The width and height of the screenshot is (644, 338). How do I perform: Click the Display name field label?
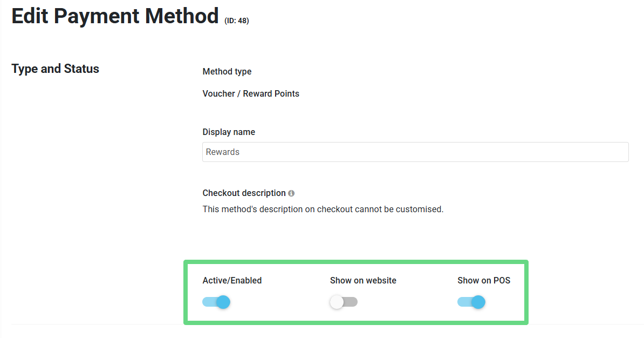pos(229,132)
